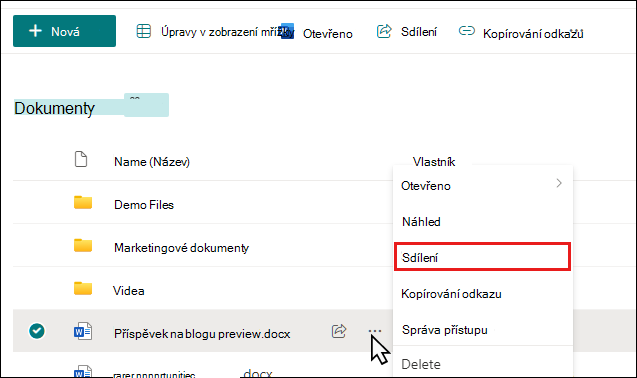Select Kopírování odkazu in the context menu
This screenshot has height=378, width=637.
[x=451, y=294]
